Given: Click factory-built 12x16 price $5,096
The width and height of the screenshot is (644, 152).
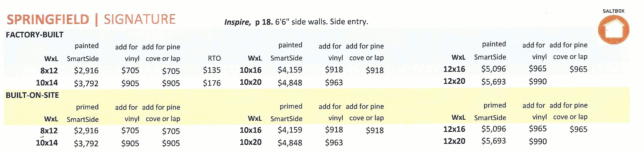Looking at the screenshot, I should (493, 69).
